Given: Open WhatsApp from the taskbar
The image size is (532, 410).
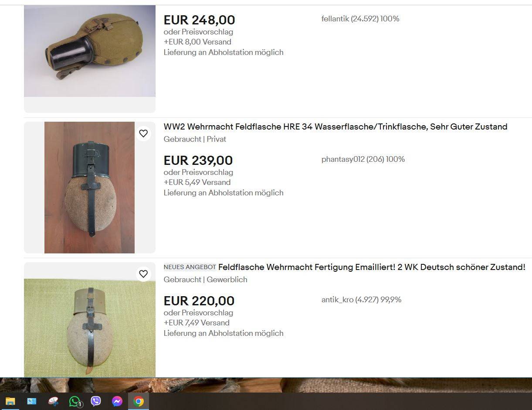Looking at the screenshot, I should [75, 401].
